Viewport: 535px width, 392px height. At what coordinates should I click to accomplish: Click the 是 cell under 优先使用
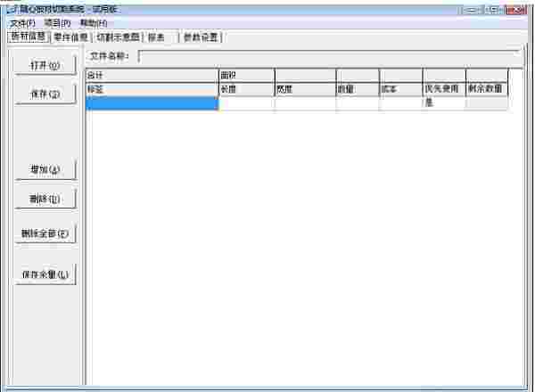[444, 103]
